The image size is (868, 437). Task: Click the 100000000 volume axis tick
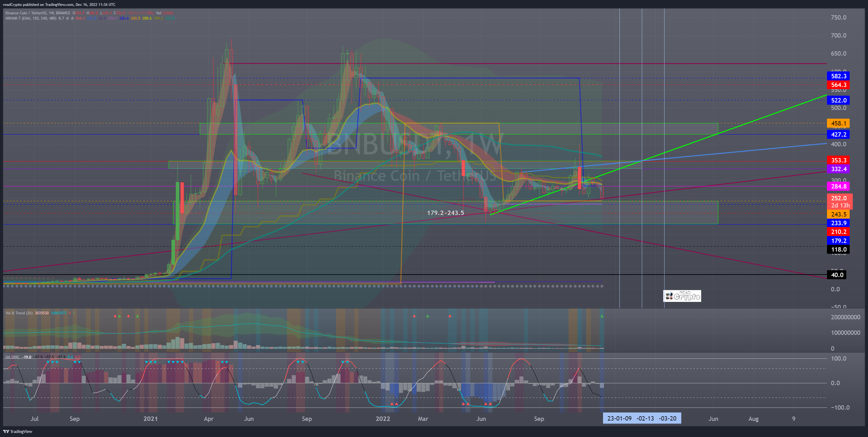pos(845,333)
